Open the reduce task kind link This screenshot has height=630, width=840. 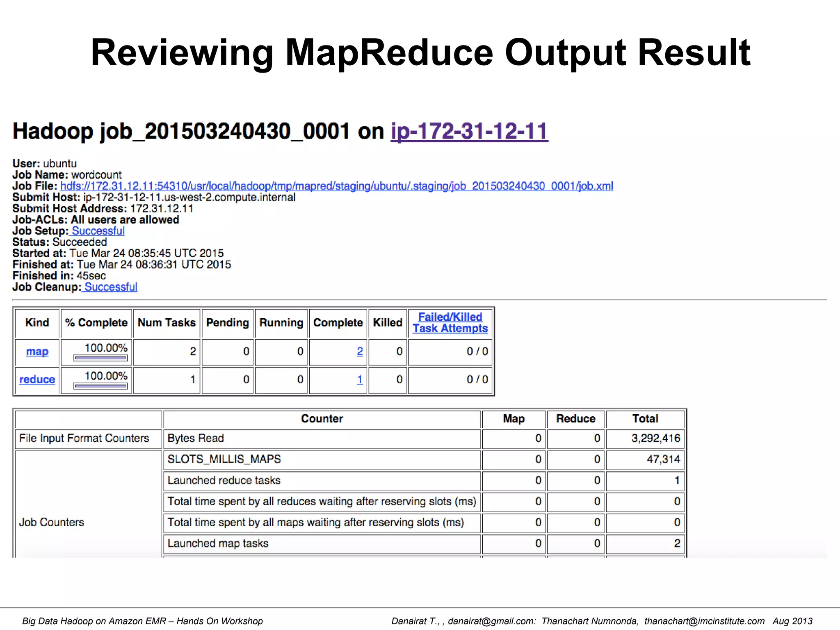coord(37,379)
